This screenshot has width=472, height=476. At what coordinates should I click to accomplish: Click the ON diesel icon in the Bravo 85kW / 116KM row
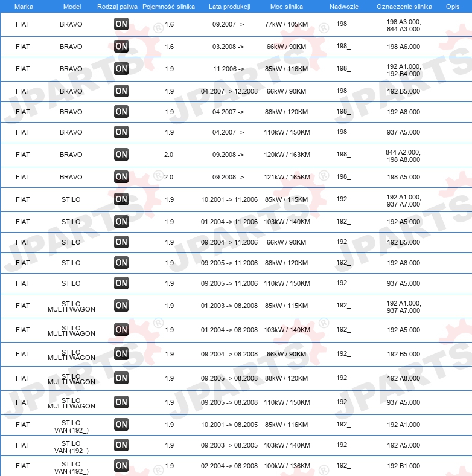(x=121, y=69)
